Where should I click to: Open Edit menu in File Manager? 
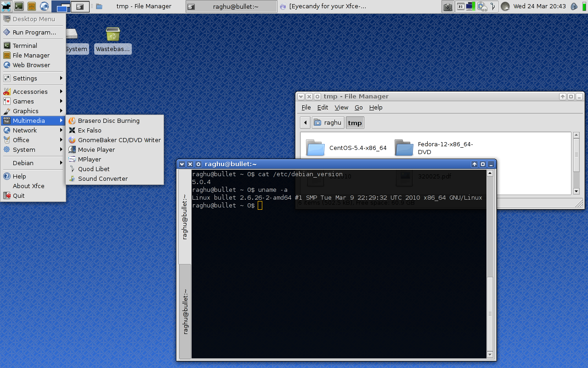point(323,107)
